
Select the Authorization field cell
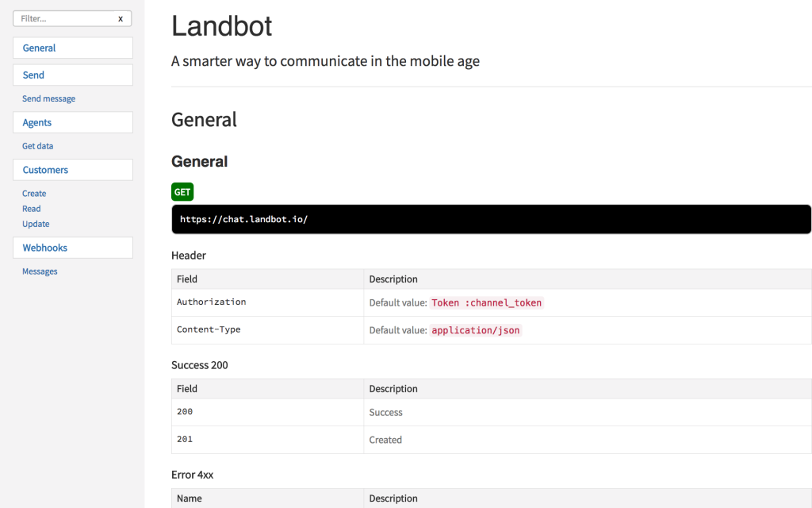click(268, 302)
